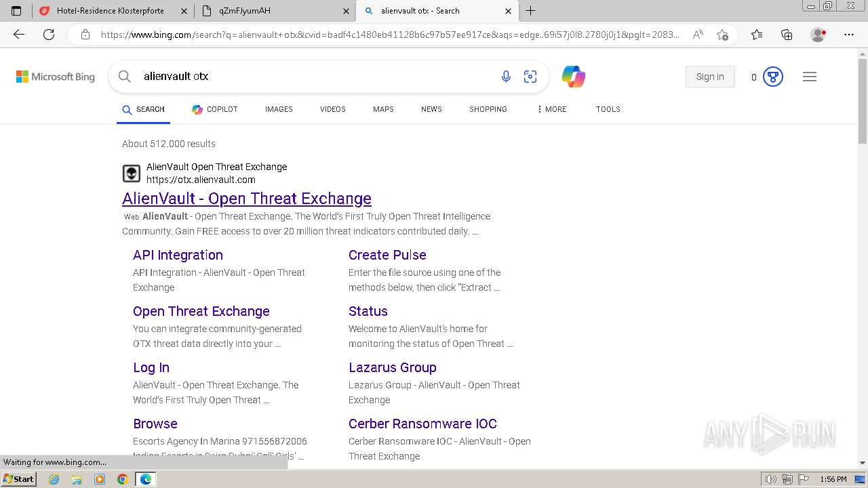The width and height of the screenshot is (868, 488).
Task: Click the Microsoft Bing logo
Action: (x=56, y=77)
